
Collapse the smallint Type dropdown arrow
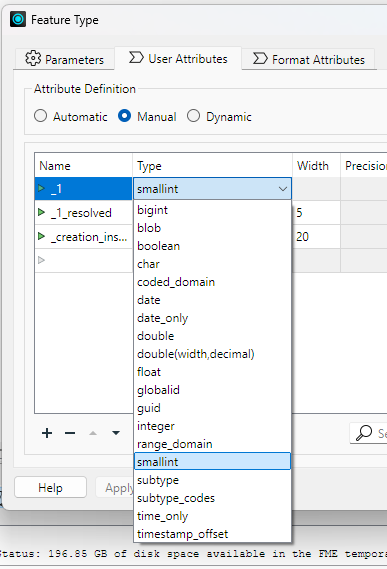click(x=283, y=189)
